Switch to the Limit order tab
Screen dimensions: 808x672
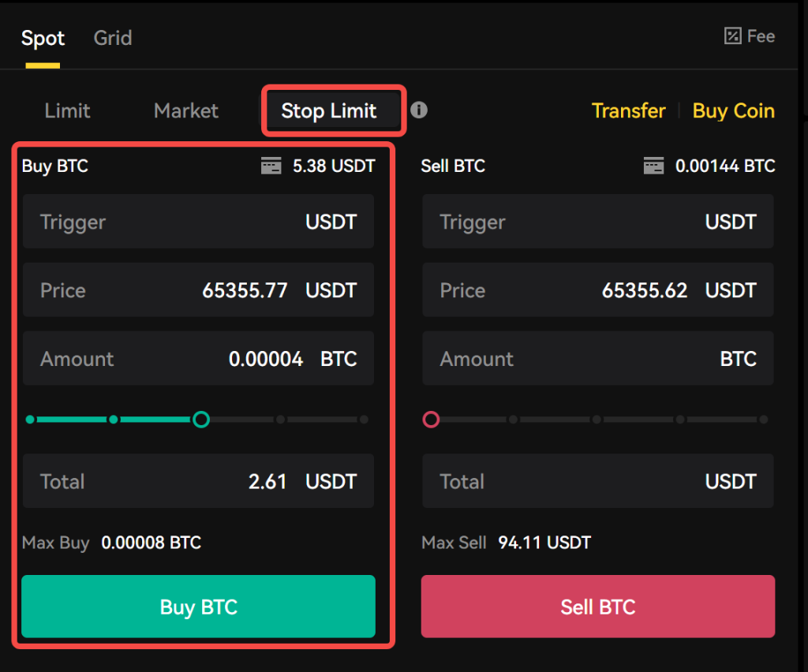(67, 110)
